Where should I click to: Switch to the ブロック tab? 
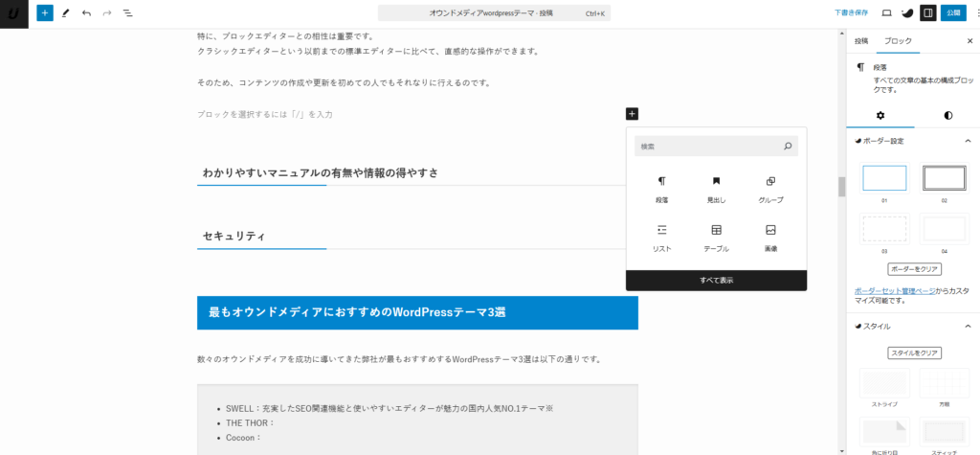click(898, 40)
